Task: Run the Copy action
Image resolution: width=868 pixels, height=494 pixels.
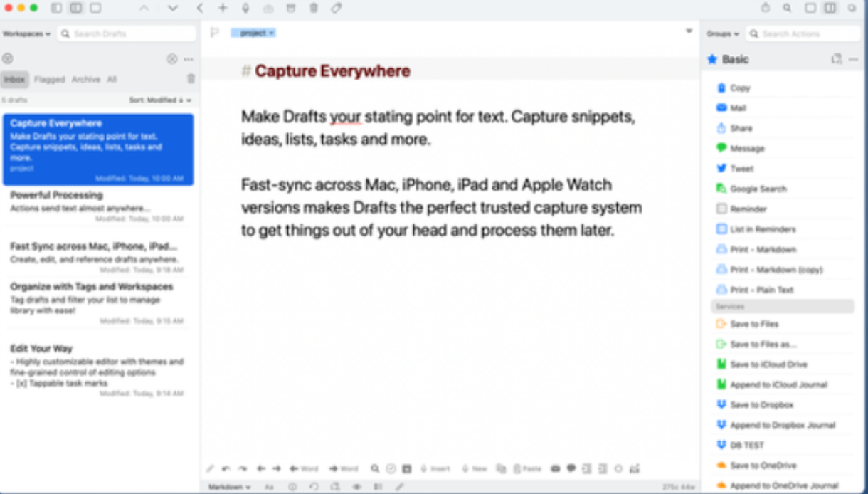Action: point(783,88)
